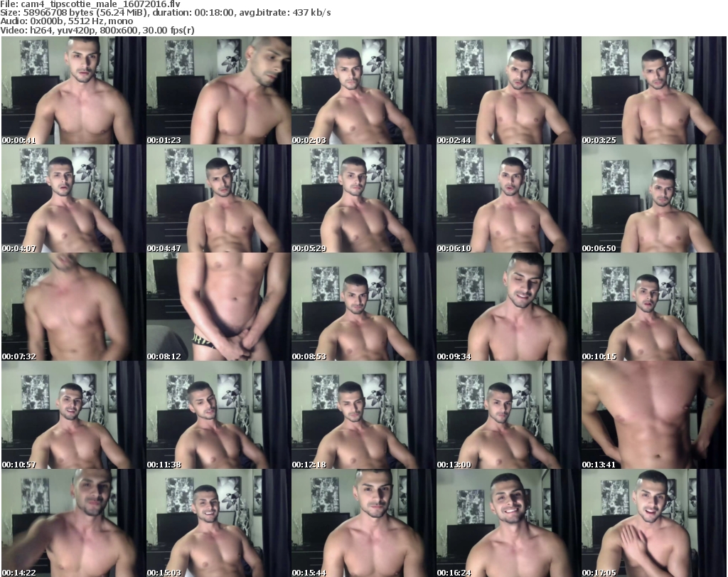This screenshot has height=577, width=728.
Task: Pick the thumbnail stamped 00:13:00
Action: point(508,415)
